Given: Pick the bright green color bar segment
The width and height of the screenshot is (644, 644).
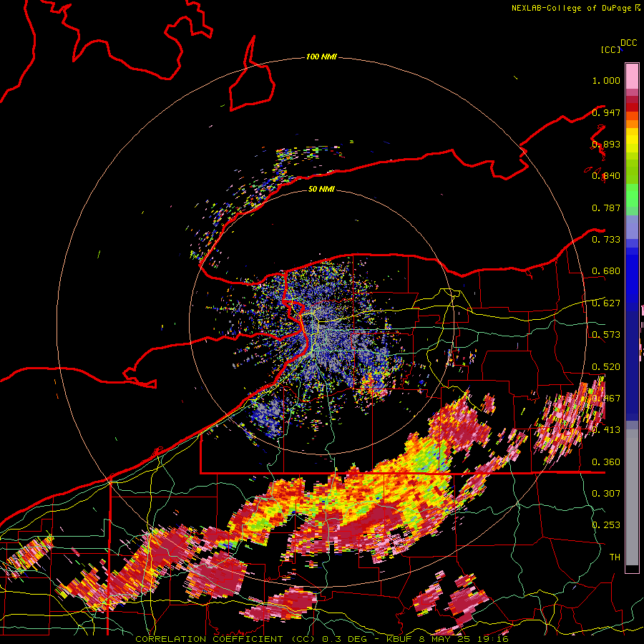Looking at the screenshot, I should pyautogui.click(x=632, y=195).
